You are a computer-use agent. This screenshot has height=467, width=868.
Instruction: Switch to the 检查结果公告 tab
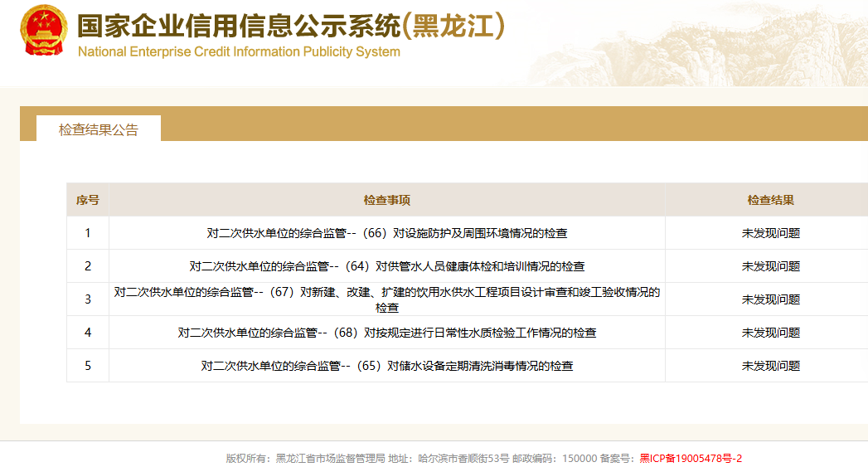coord(99,129)
